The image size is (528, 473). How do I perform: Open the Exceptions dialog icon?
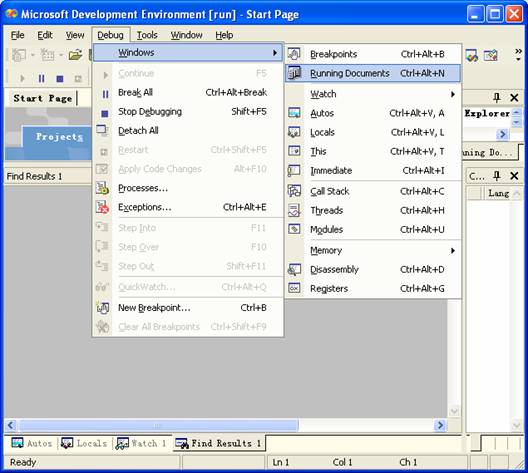click(102, 207)
